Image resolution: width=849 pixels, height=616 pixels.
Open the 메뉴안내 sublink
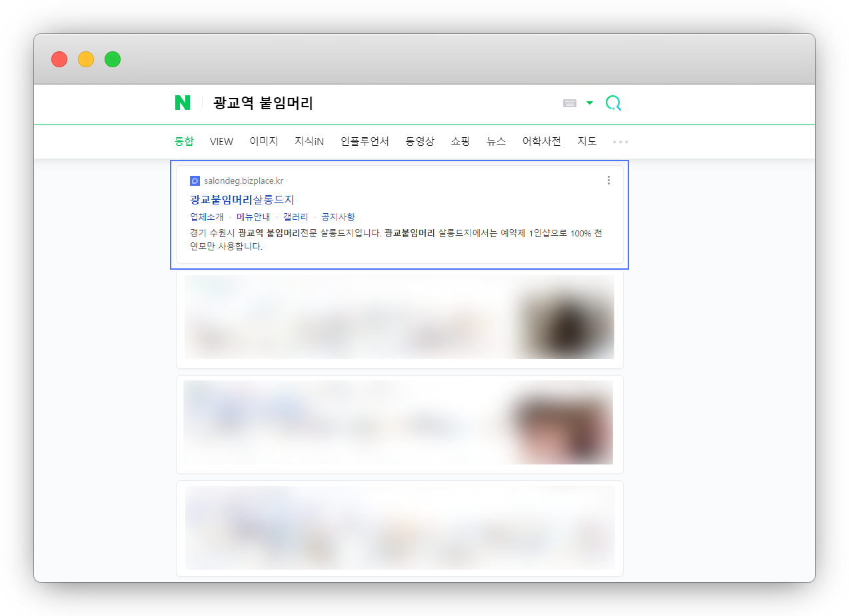253,216
